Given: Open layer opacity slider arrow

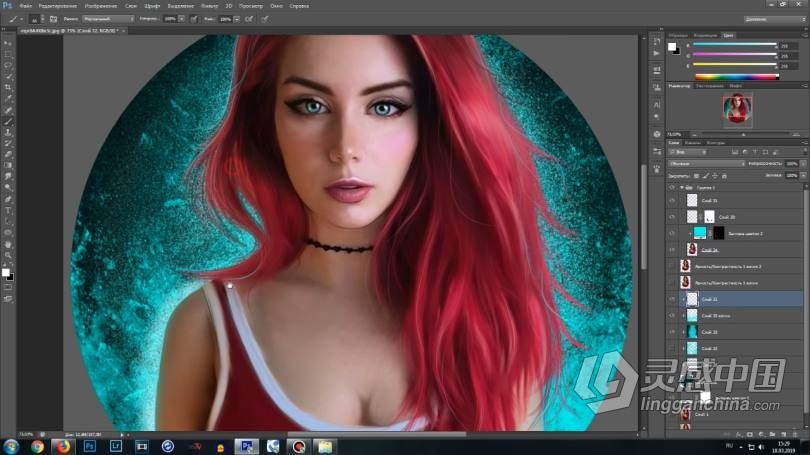Looking at the screenshot, I should click(803, 164).
